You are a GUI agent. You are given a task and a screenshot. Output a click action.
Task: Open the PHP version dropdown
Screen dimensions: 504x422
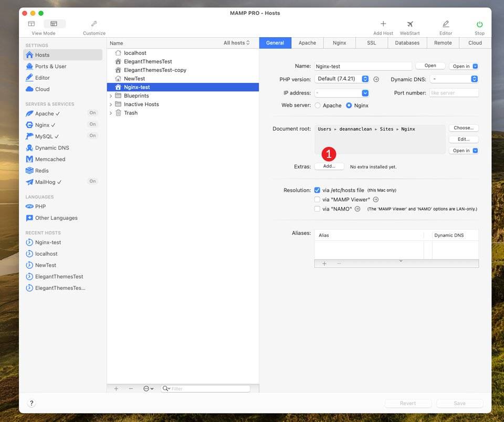click(343, 79)
